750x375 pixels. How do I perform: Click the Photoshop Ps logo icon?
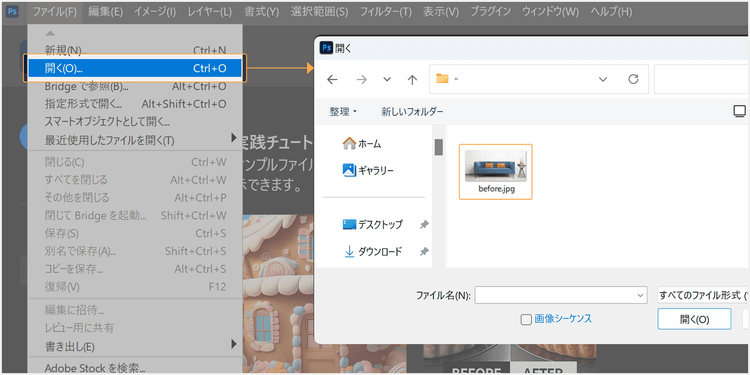tap(12, 11)
